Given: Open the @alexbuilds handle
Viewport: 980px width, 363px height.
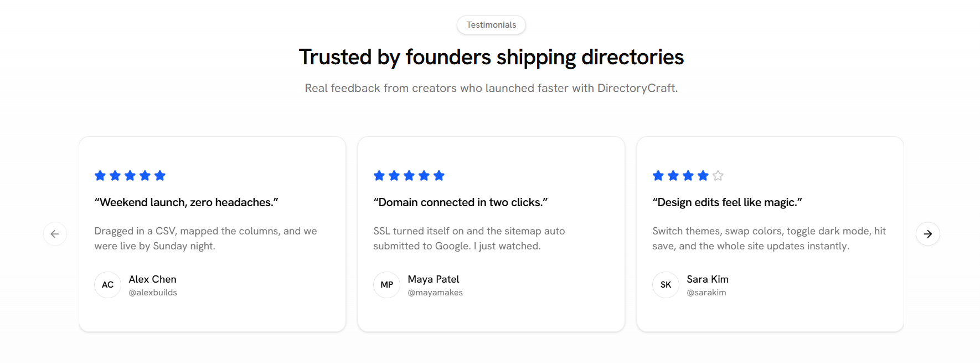Looking at the screenshot, I should (x=153, y=293).
